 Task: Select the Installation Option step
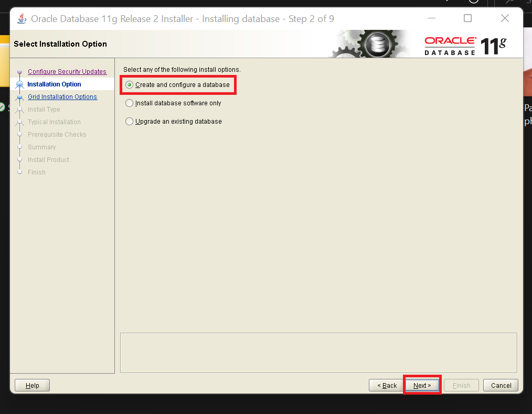[54, 84]
